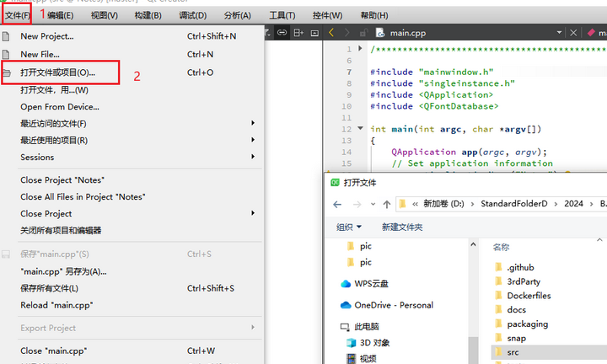Viewport: 607px width, 364px height.
Task: Click the synchronize link icon in sidebar toolbar
Action: [282, 33]
